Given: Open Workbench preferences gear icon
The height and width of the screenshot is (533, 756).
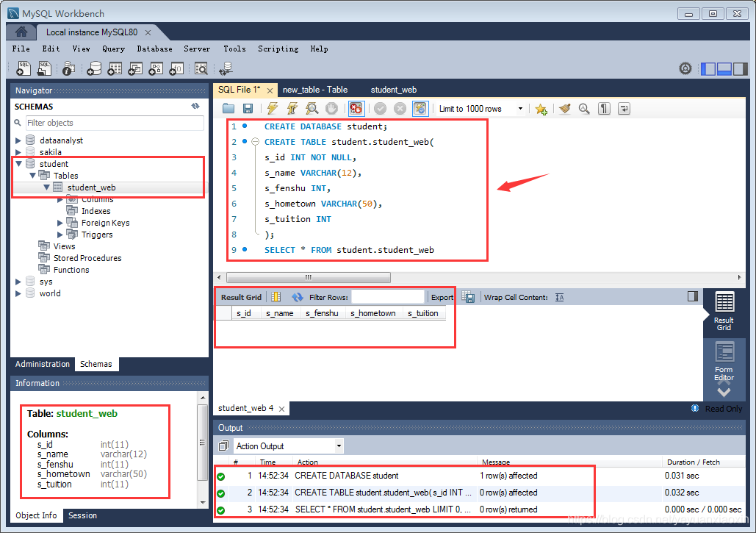Looking at the screenshot, I should coord(685,68).
